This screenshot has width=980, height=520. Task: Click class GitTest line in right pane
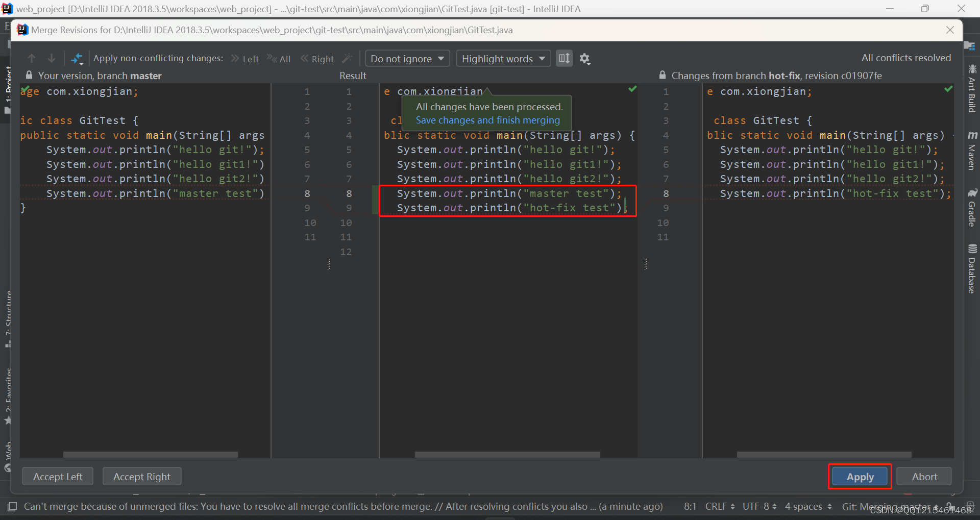pyautogui.click(x=763, y=120)
